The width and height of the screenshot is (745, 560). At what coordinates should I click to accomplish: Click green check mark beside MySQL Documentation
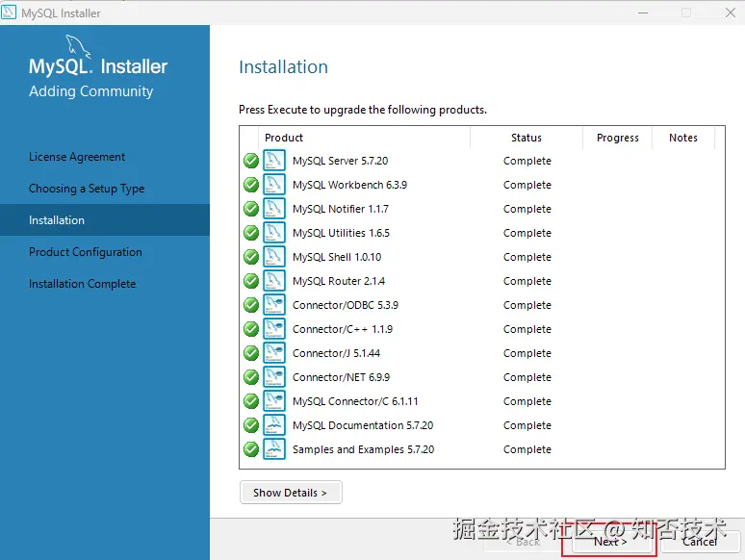(251, 425)
